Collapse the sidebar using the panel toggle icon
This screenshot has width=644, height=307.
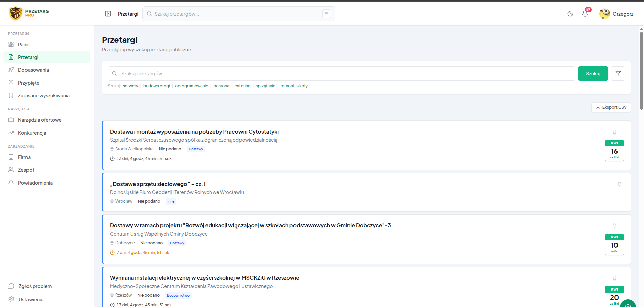pos(108,14)
